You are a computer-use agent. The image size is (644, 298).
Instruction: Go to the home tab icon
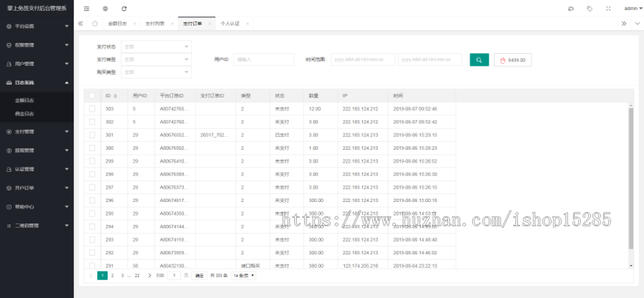pyautogui.click(x=95, y=24)
